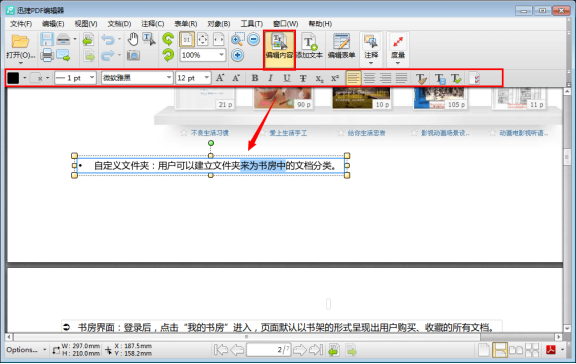Click the Fit Width icon

[219, 39]
